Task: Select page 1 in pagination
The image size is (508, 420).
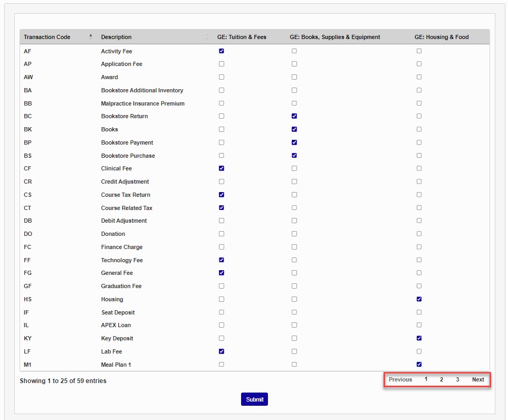Action: [426, 379]
